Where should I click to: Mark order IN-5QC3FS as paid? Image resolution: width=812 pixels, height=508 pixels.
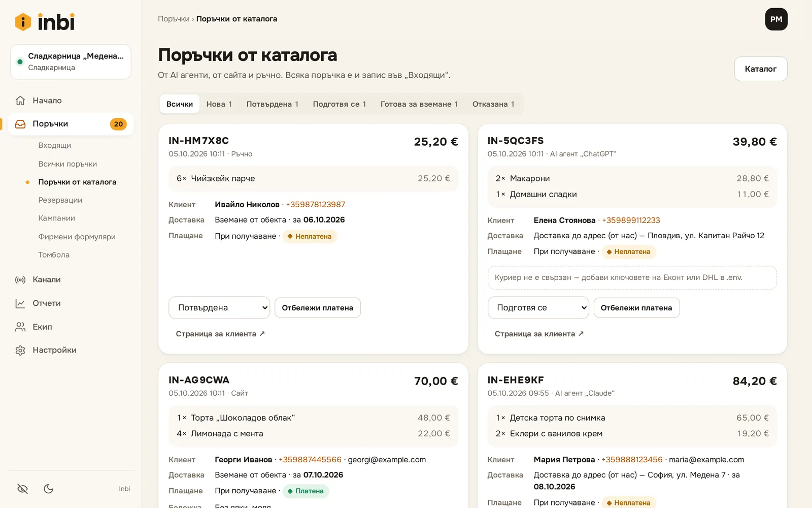[636, 308]
